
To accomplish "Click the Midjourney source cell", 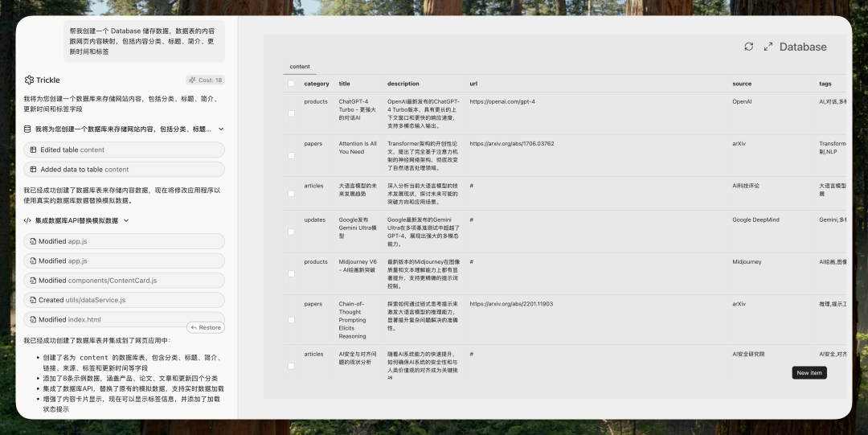I will coord(747,261).
